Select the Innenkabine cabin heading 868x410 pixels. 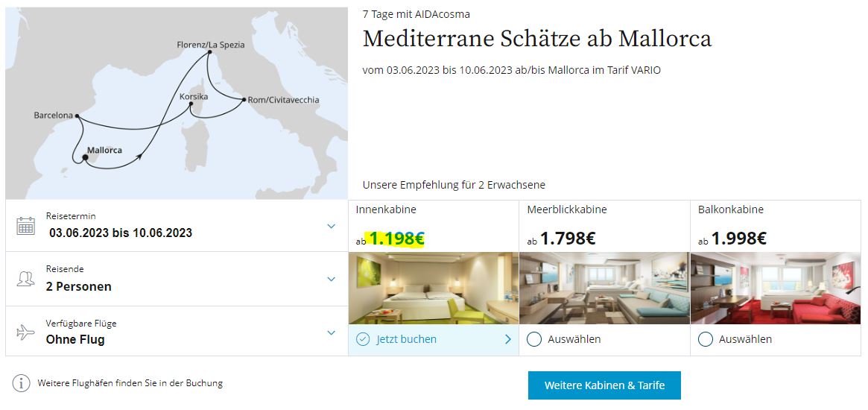pos(386,209)
